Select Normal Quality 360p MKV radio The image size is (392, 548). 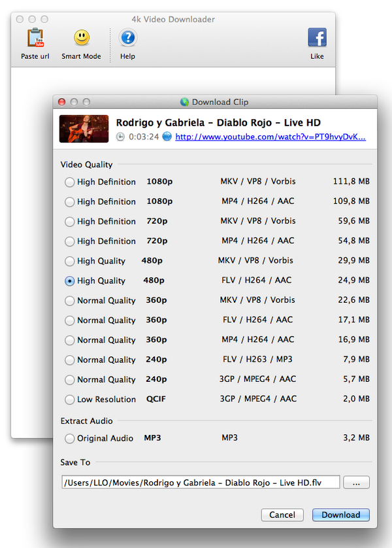(x=69, y=301)
